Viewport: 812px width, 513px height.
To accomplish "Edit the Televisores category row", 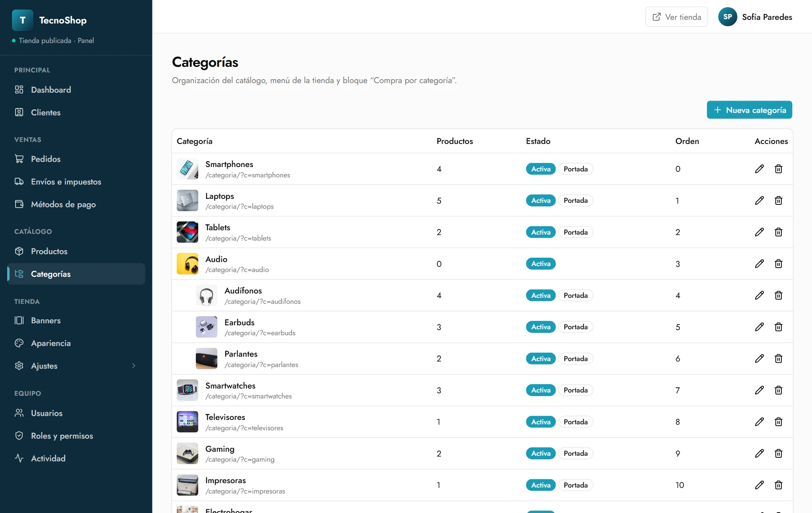I will click(759, 422).
